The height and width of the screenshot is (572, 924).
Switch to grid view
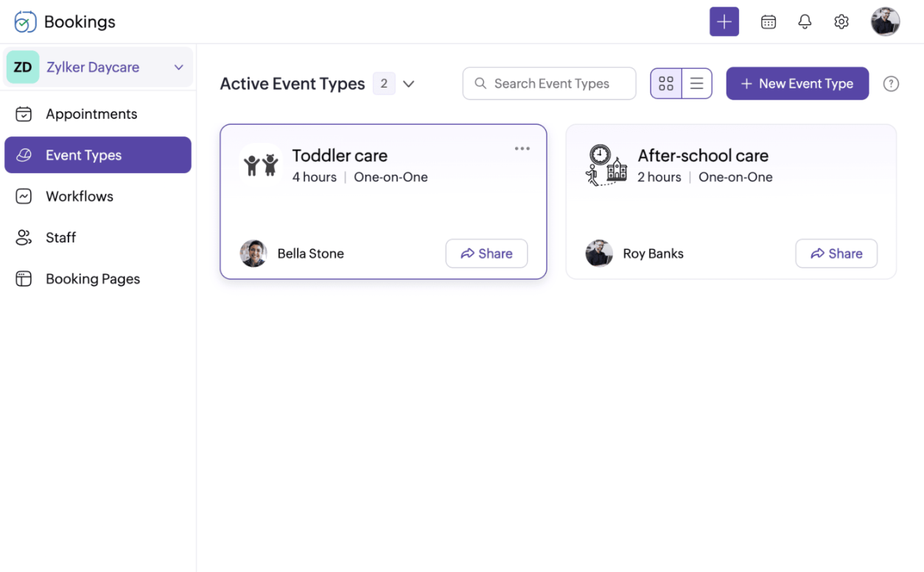click(666, 84)
